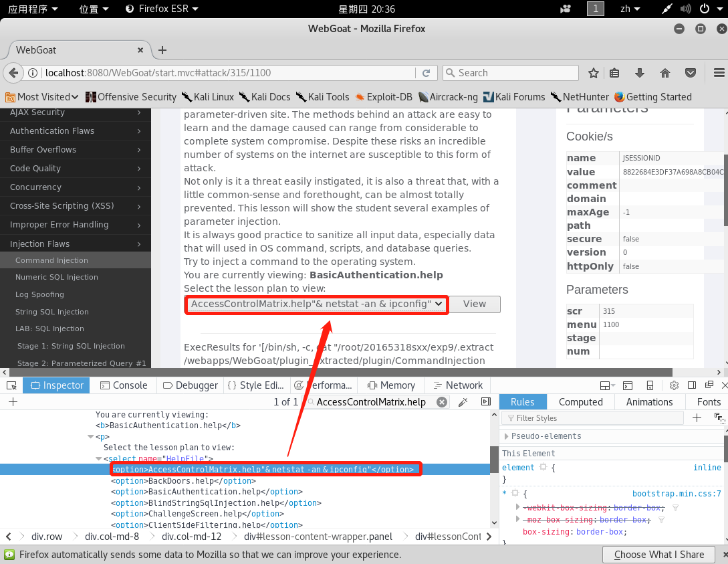Switch to the Animations tab
The width and height of the screenshot is (728, 564).
(649, 402)
